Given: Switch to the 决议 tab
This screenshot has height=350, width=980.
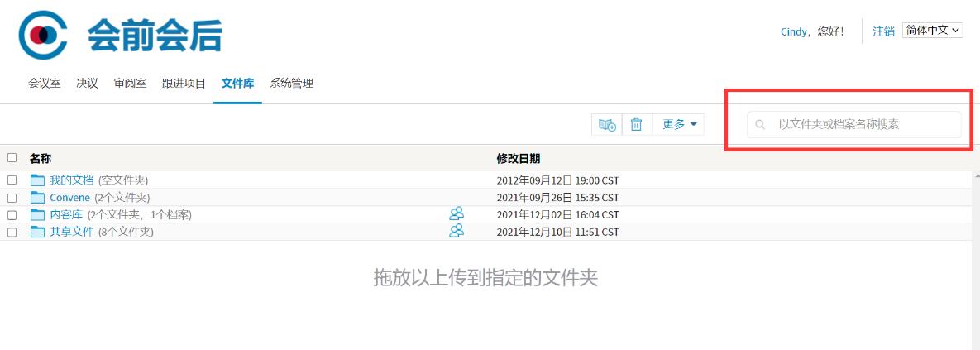Looking at the screenshot, I should coord(88,83).
